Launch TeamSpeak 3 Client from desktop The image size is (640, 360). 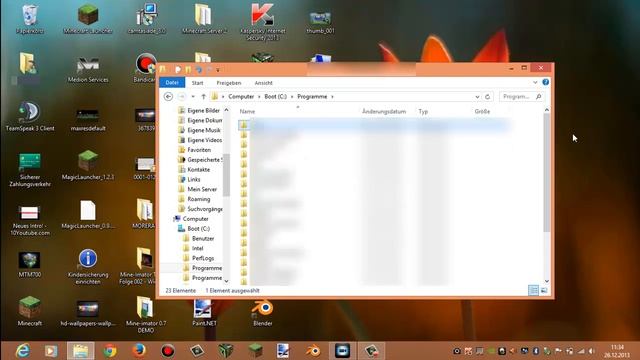(30, 117)
